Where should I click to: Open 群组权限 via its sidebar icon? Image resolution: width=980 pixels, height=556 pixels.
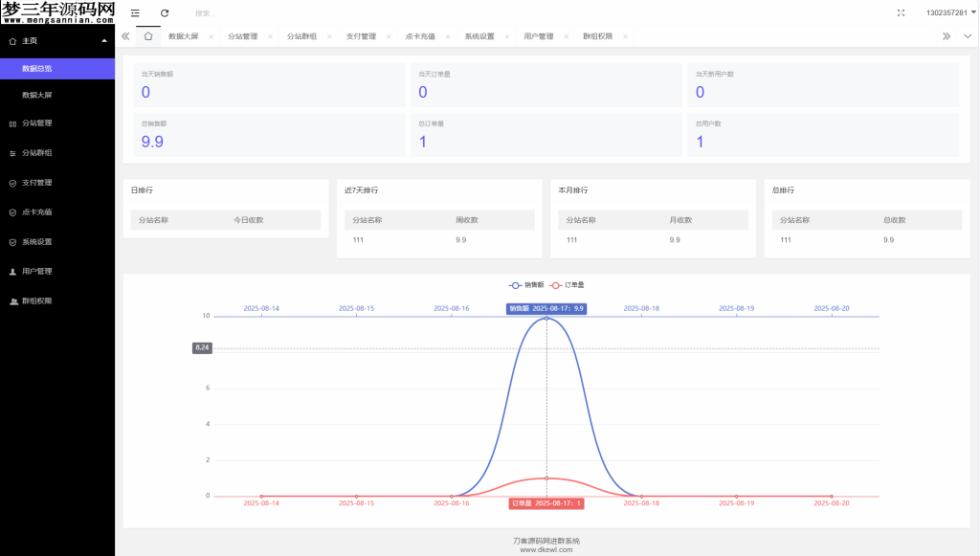[x=13, y=300]
